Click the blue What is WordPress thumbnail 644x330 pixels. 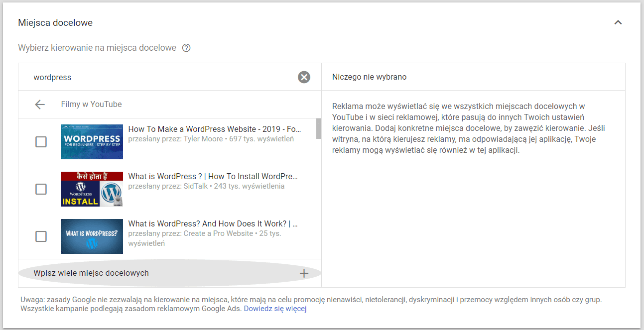coord(92,236)
